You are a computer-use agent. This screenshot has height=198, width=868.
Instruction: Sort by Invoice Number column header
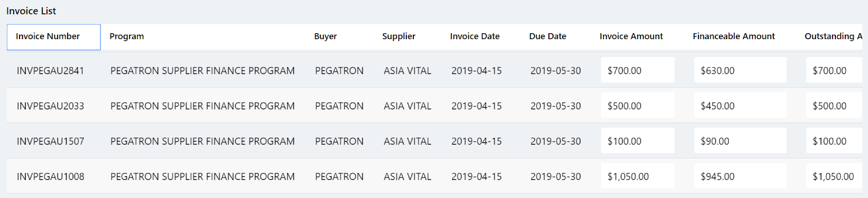pyautogui.click(x=48, y=36)
